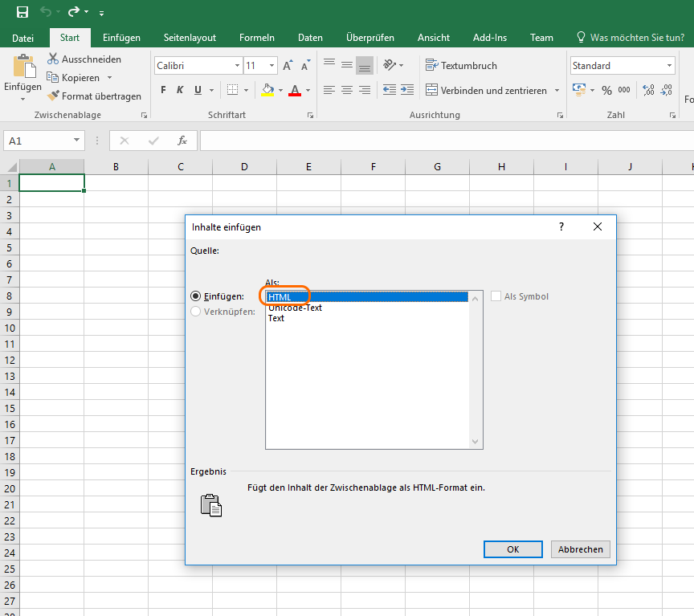Click the yellow fill color icon

(x=268, y=90)
